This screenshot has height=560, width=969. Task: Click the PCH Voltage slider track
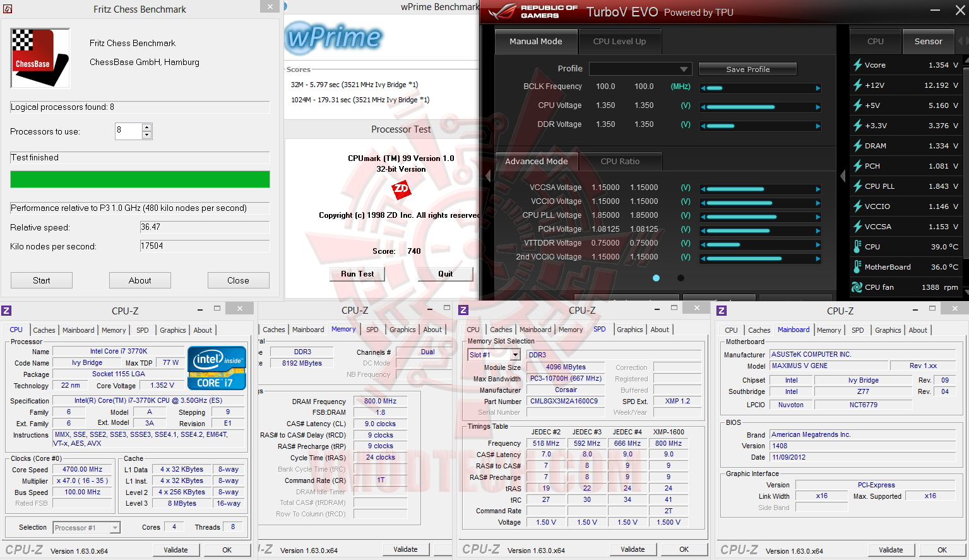click(x=761, y=231)
